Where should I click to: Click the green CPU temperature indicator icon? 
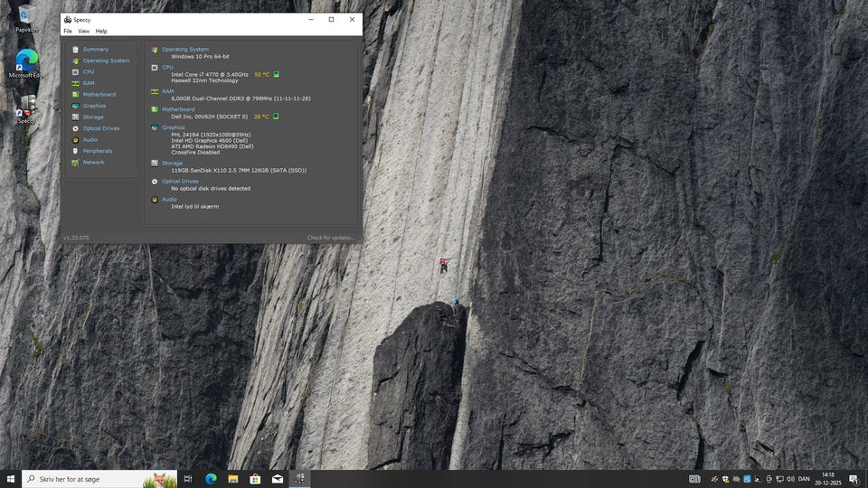pos(277,74)
